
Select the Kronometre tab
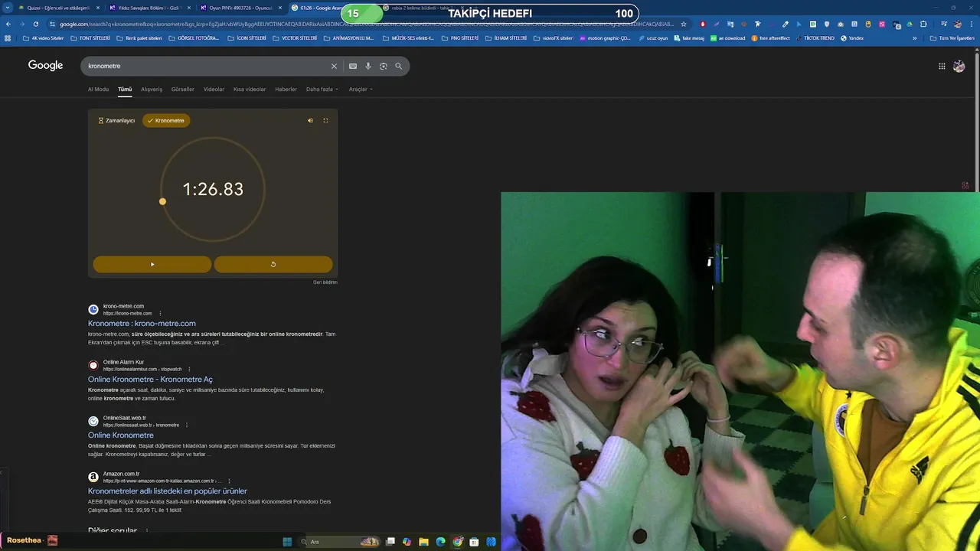[166, 120]
